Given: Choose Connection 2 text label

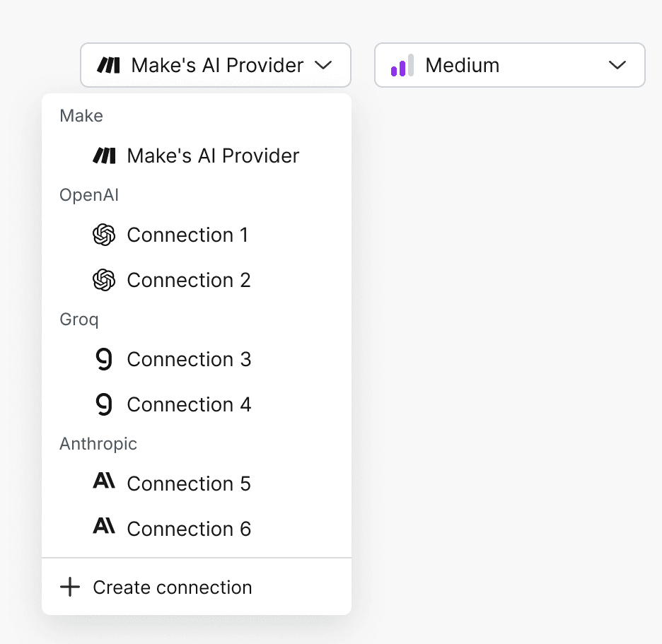Looking at the screenshot, I should pos(189,280).
